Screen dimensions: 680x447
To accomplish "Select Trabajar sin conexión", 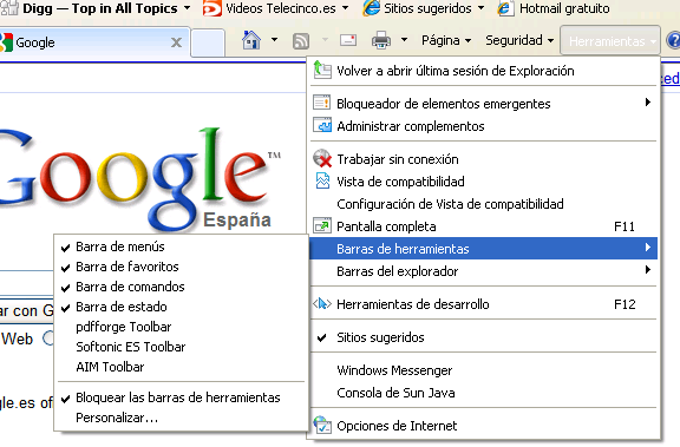I will point(484,159).
